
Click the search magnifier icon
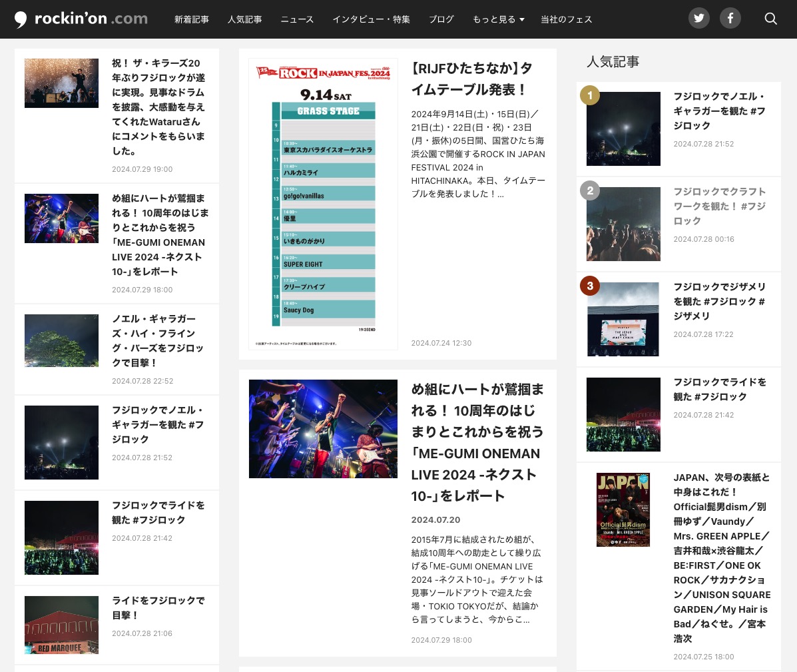(771, 19)
